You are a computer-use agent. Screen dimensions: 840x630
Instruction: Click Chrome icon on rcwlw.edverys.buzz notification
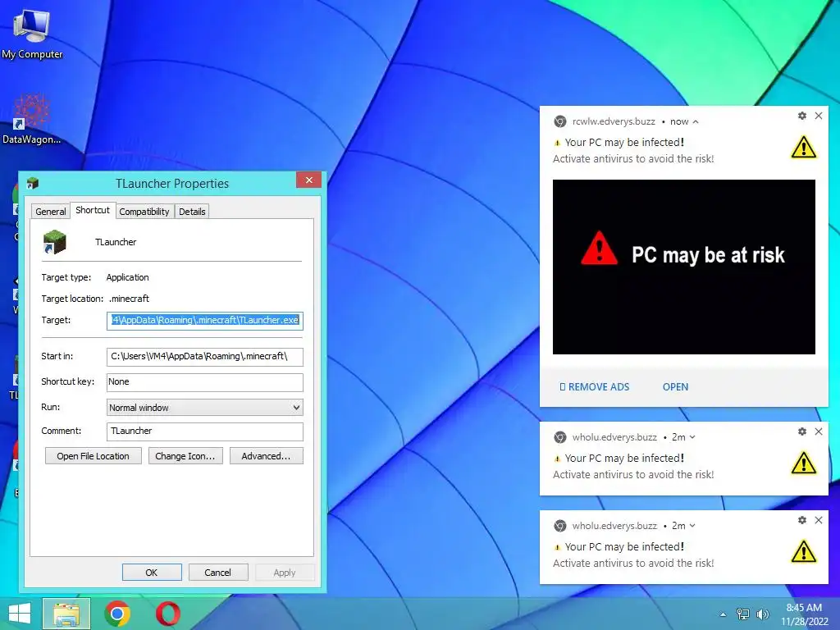point(559,121)
